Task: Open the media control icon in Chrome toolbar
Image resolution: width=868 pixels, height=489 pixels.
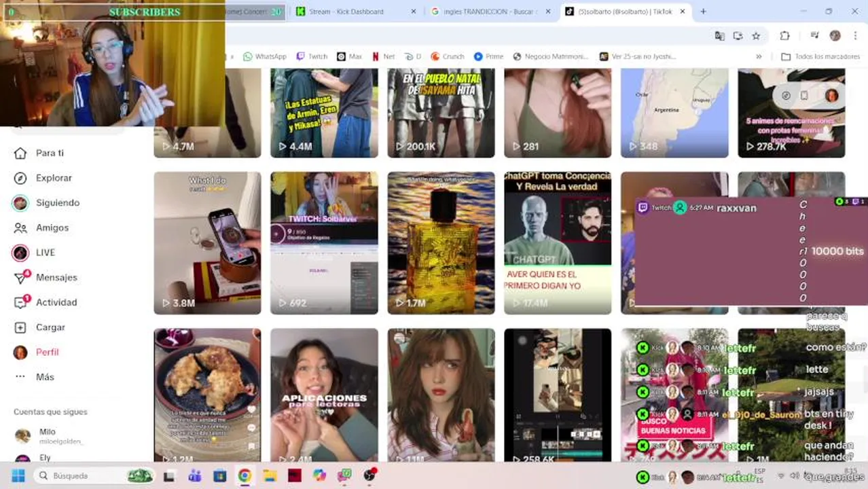Action: 814,36
